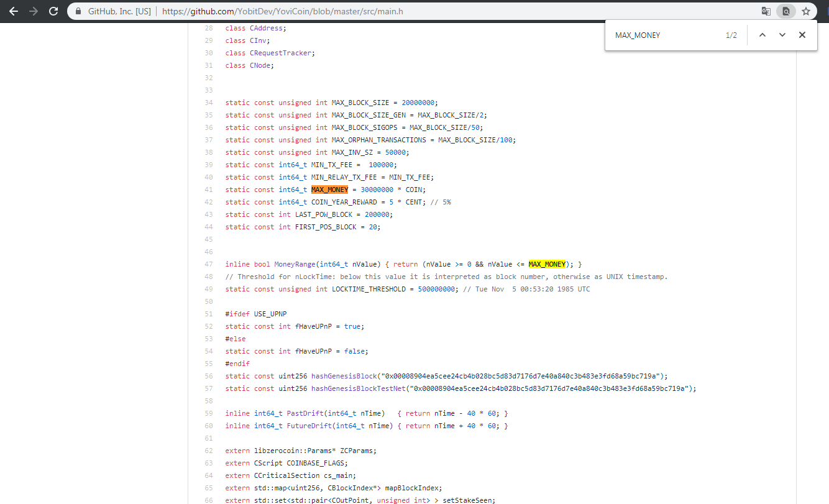
Task: Click the MAX_INV_SZ identifier
Action: coord(352,152)
